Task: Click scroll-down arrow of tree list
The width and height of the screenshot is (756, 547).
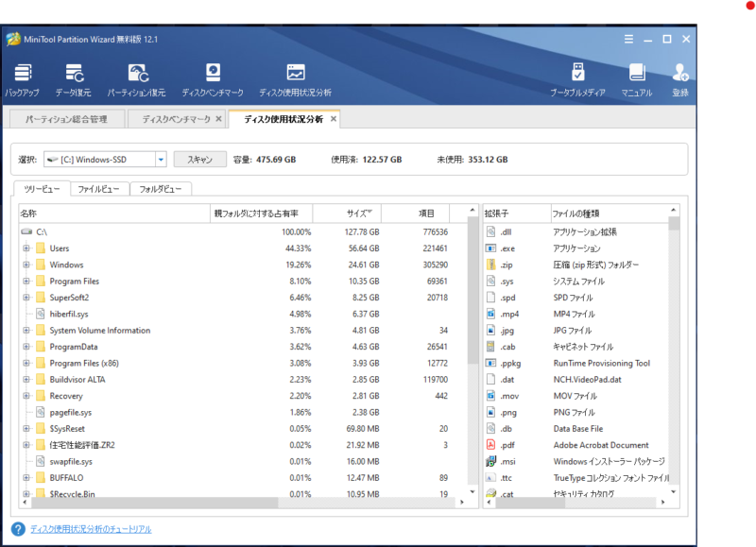Action: [472, 491]
